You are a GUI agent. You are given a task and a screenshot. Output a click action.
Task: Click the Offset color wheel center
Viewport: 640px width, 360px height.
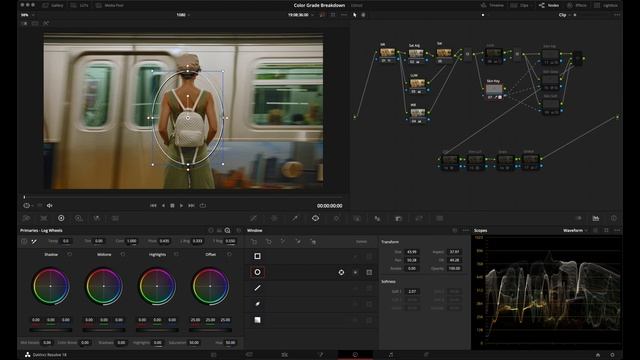point(210,286)
